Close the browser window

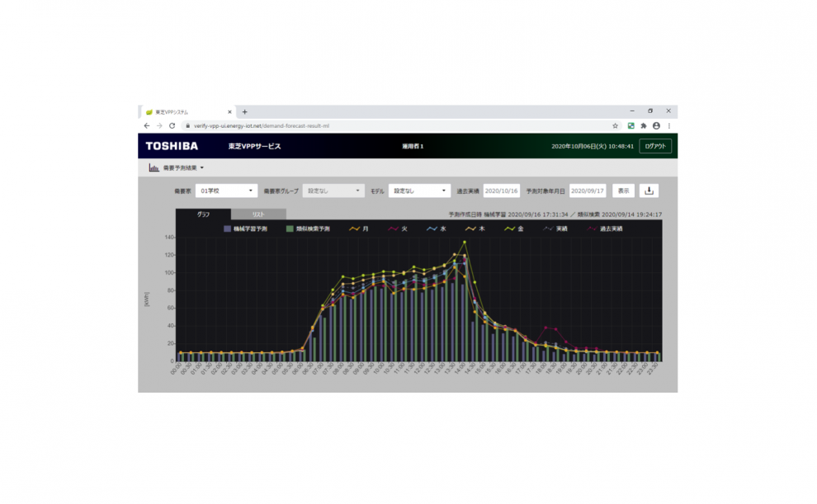point(668,111)
